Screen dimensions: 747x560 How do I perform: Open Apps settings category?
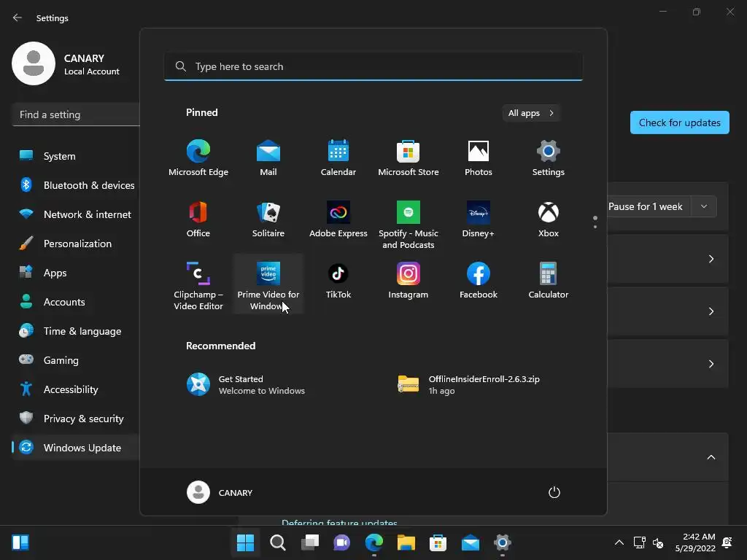(75, 273)
